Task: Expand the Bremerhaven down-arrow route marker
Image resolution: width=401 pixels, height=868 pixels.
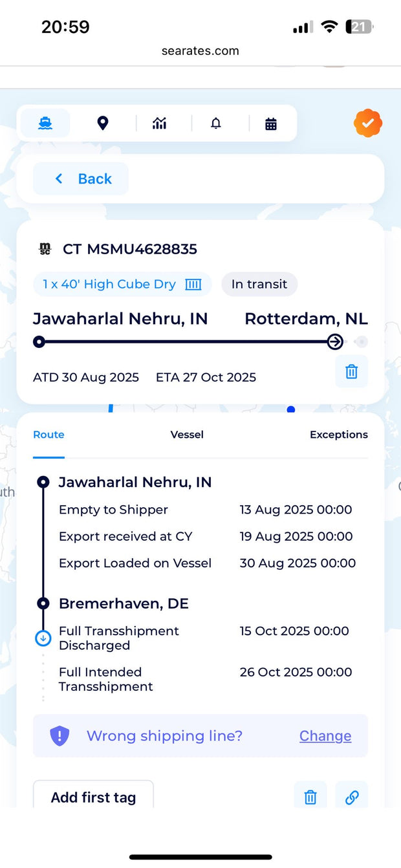Action: point(43,638)
